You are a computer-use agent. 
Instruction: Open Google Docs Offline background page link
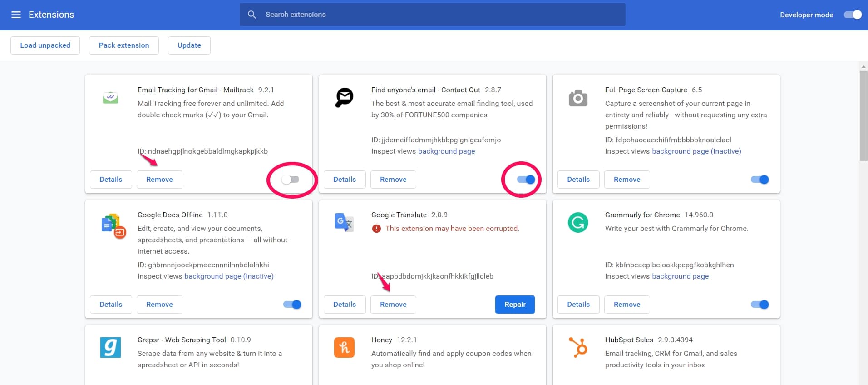click(229, 276)
